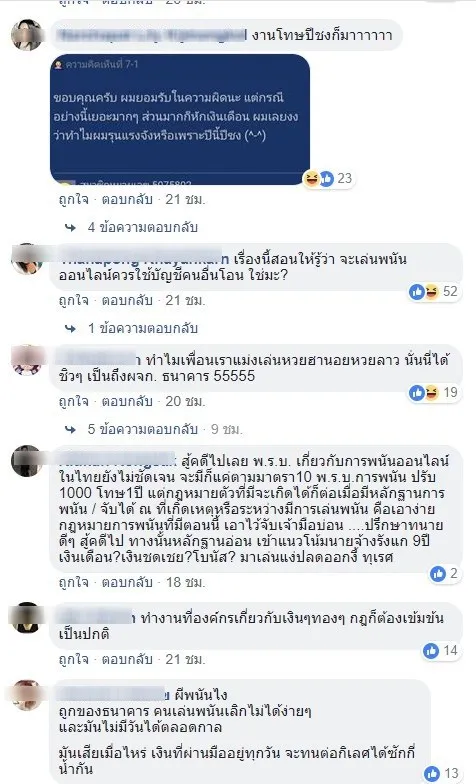Like the comment about strict financial organization rules
Image resolution: width=476 pixels, height=784 pixels.
74,660
